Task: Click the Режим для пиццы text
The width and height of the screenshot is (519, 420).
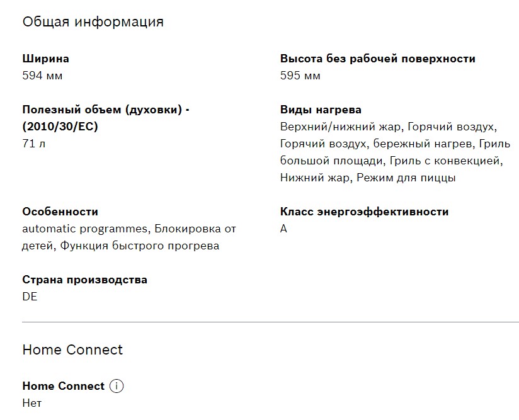Action: [406, 178]
